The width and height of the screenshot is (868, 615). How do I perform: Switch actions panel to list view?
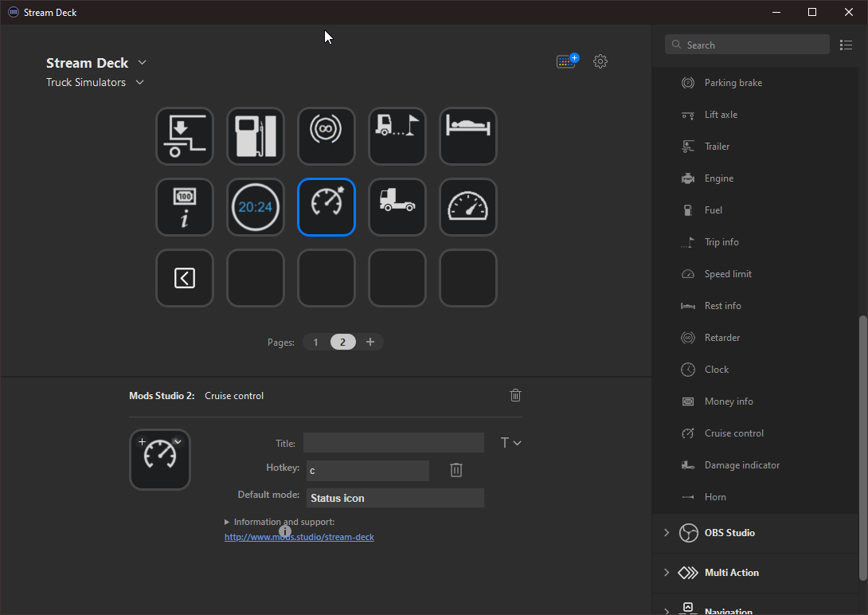pos(846,45)
